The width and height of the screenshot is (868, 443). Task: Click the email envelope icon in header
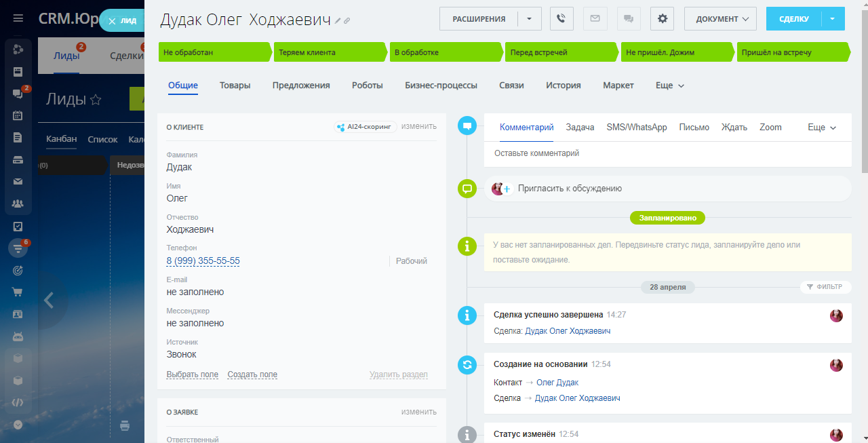595,19
